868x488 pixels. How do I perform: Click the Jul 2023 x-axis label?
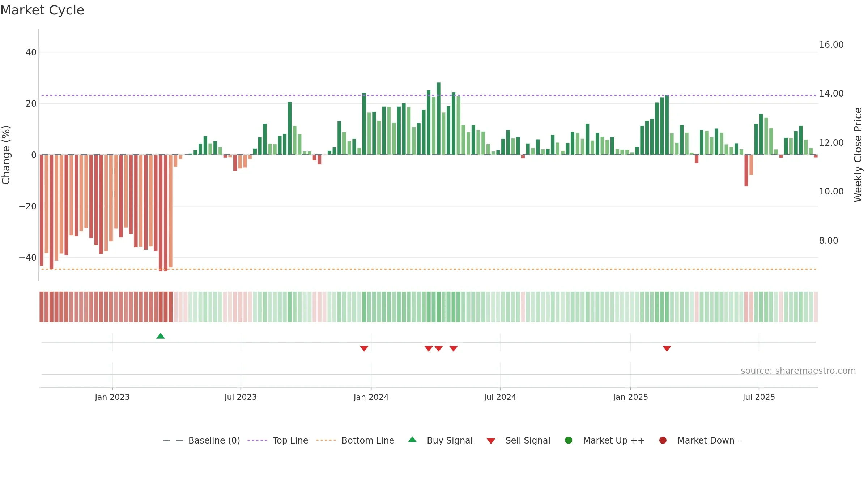point(241,397)
